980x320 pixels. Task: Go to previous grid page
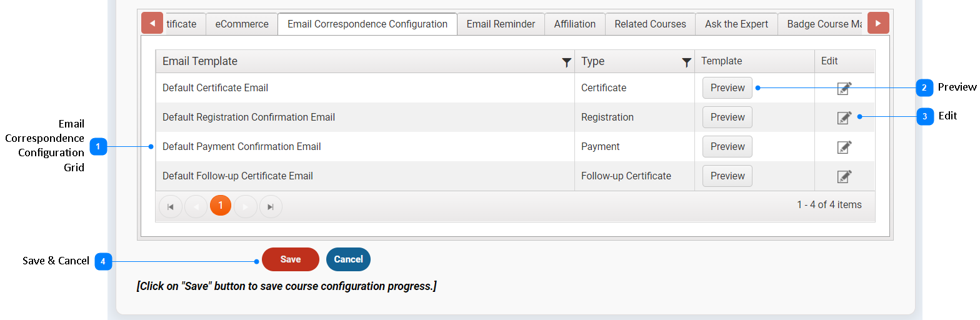pyautogui.click(x=196, y=206)
